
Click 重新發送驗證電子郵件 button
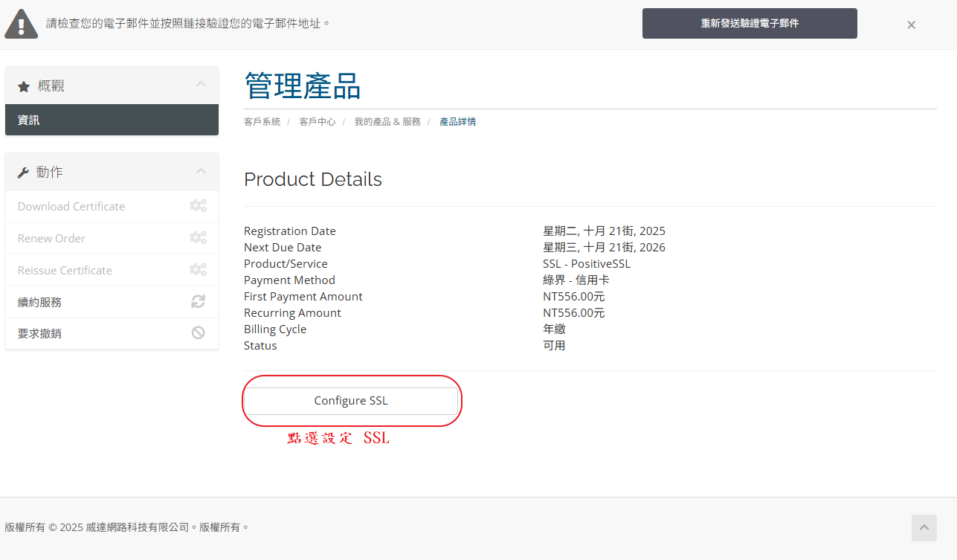point(750,24)
